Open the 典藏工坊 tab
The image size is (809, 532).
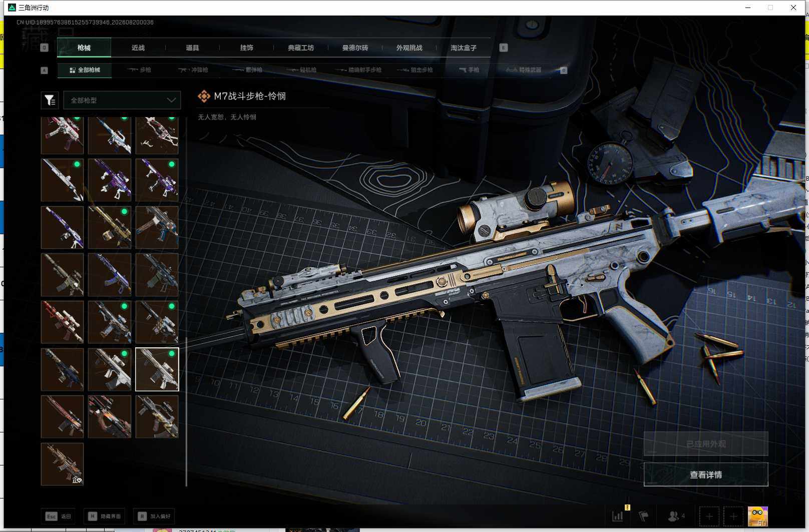tap(301, 48)
